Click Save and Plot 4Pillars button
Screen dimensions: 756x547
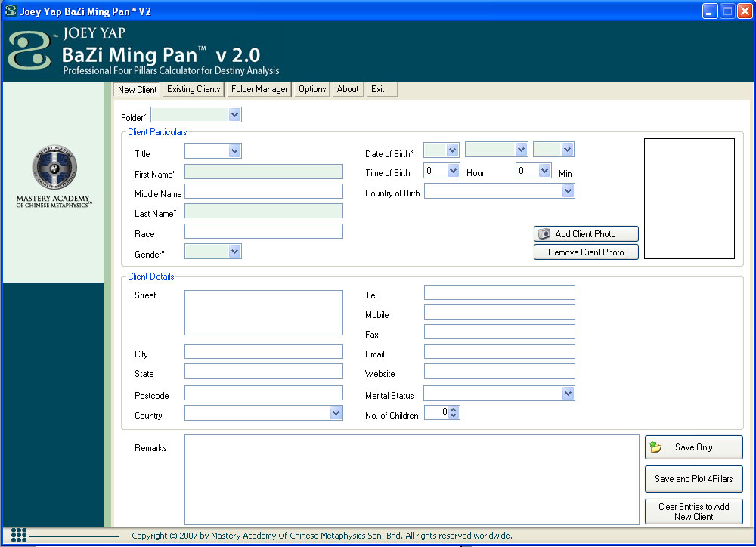[693, 478]
